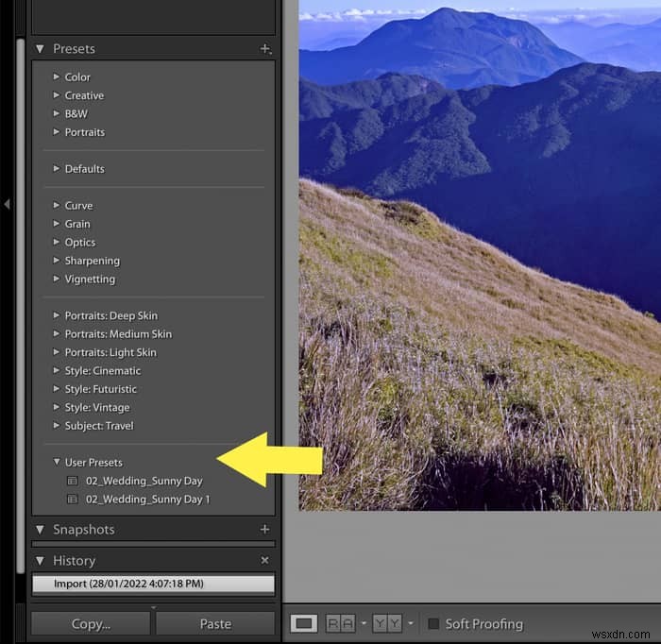Collapse the History panel
Screen dimensions: 661x644
[x=40, y=561]
